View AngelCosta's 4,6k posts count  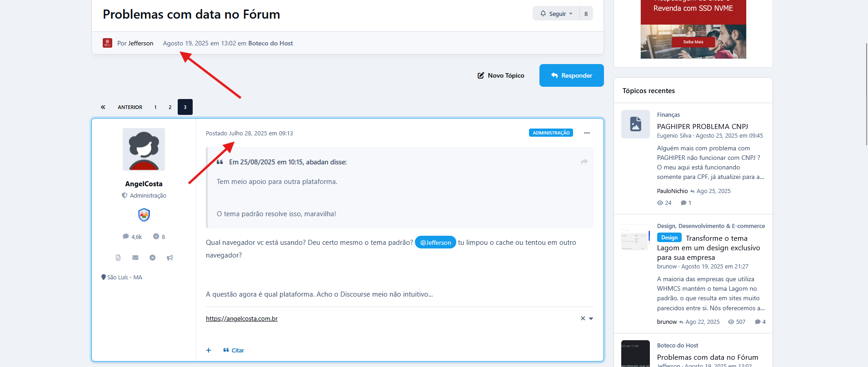(x=132, y=237)
